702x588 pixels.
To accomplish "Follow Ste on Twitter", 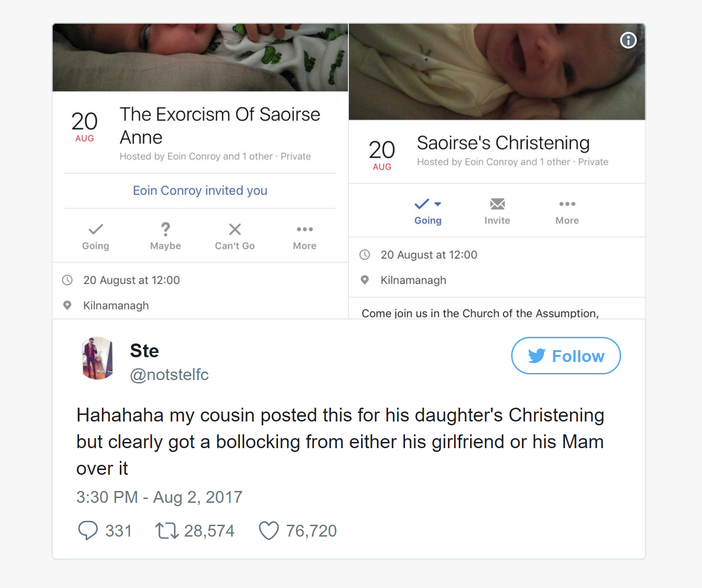I will point(566,356).
